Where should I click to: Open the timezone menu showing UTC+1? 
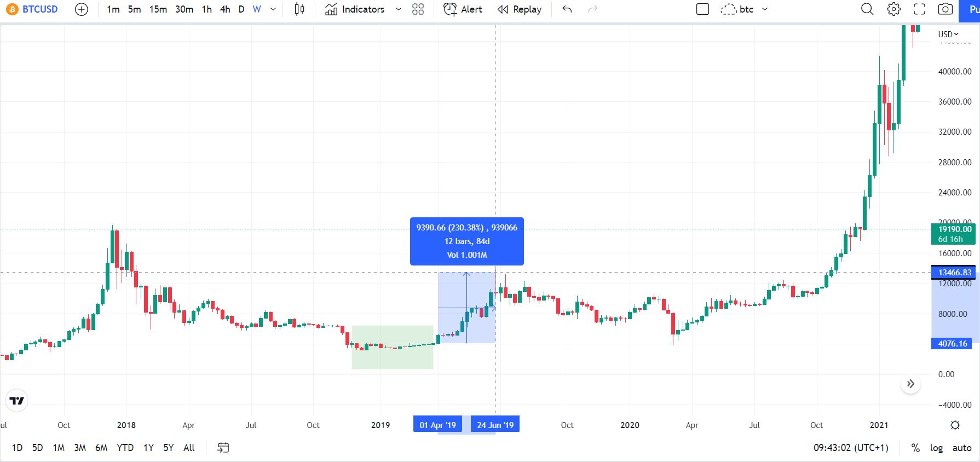coord(851,448)
